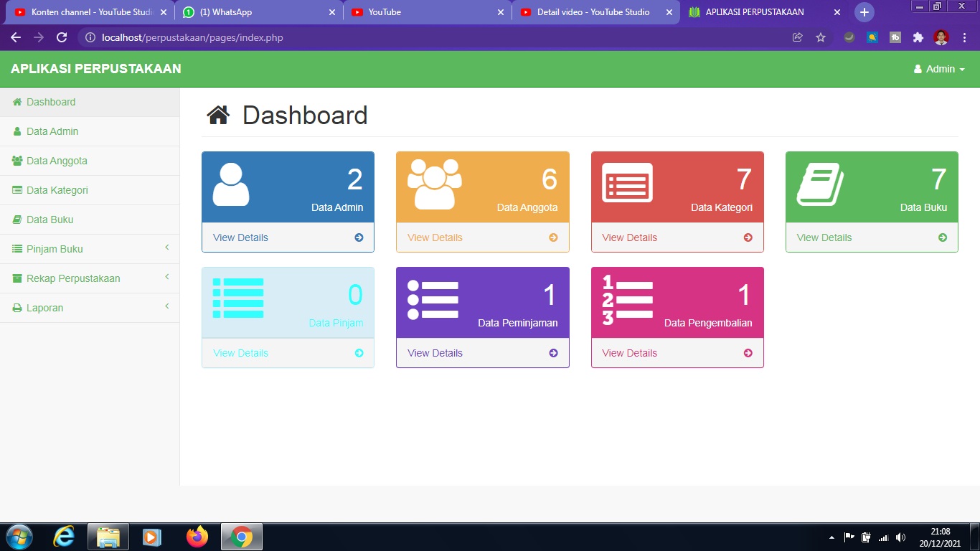
Task: Click the bookmark star icon in address bar
Action: click(821, 37)
